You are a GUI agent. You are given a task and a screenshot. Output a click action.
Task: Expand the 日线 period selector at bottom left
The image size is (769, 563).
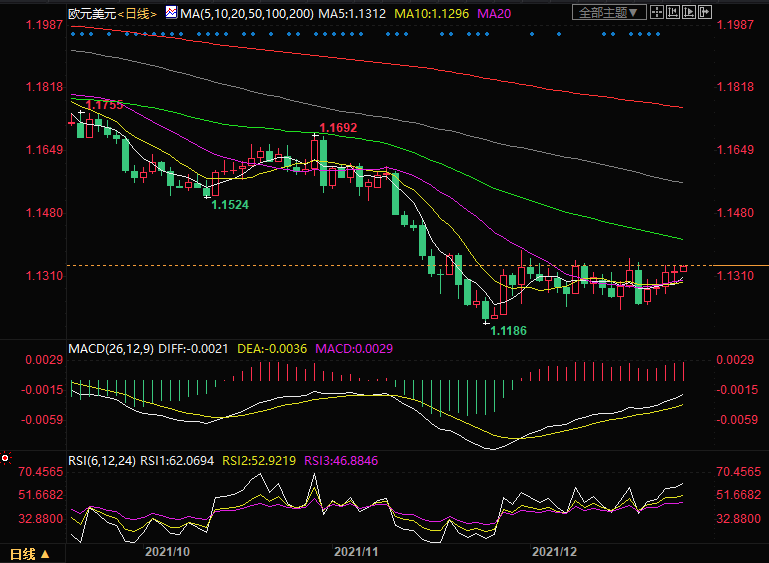[28, 553]
